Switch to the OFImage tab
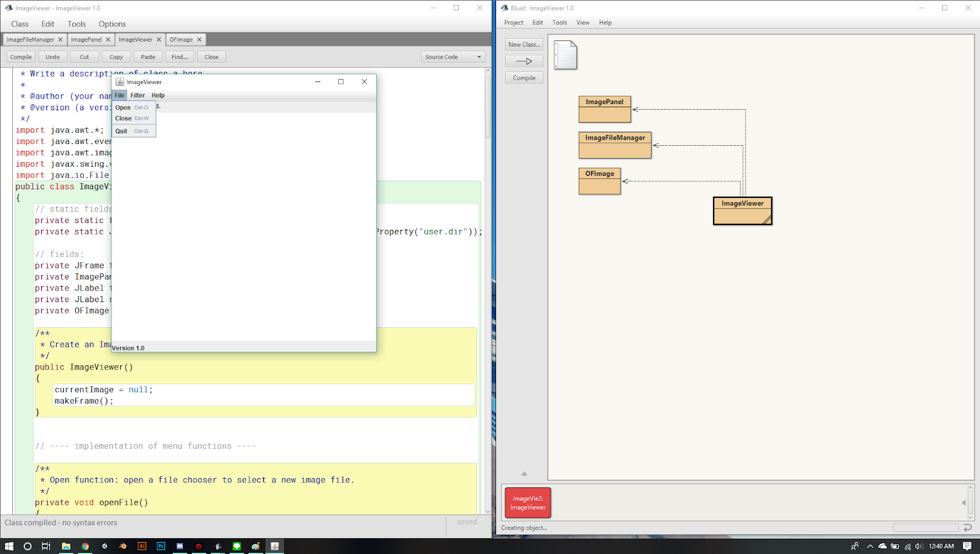 (x=181, y=39)
